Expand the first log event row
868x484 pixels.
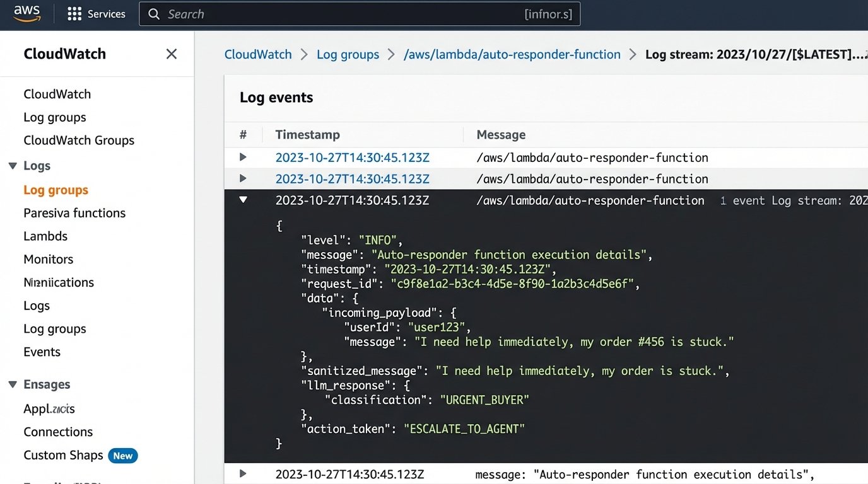(x=243, y=158)
